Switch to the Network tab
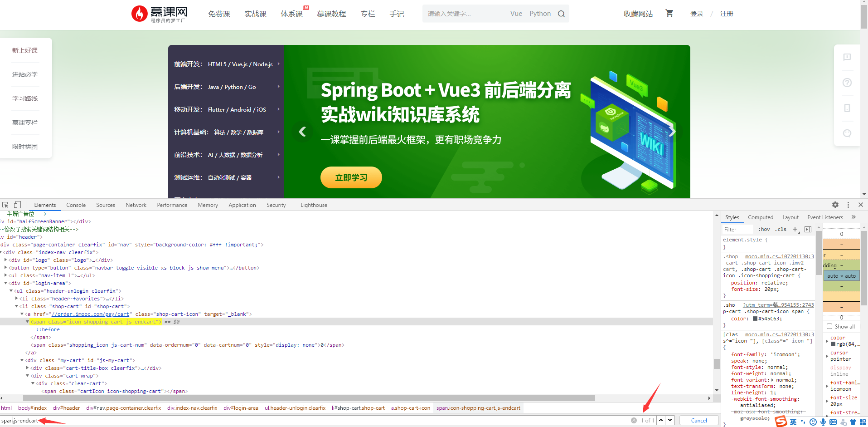This screenshot has height=427, width=868. (136, 205)
